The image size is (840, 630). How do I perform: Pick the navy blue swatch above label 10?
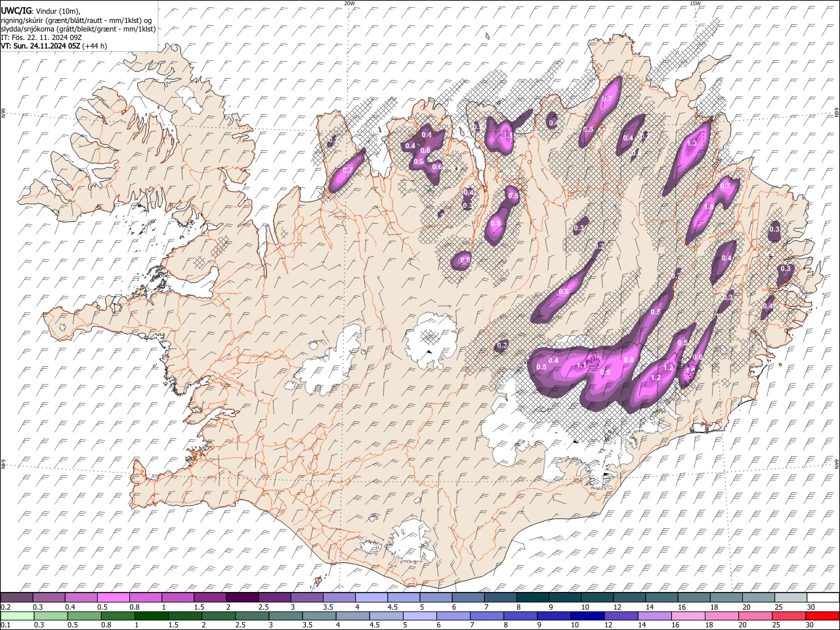(588, 616)
